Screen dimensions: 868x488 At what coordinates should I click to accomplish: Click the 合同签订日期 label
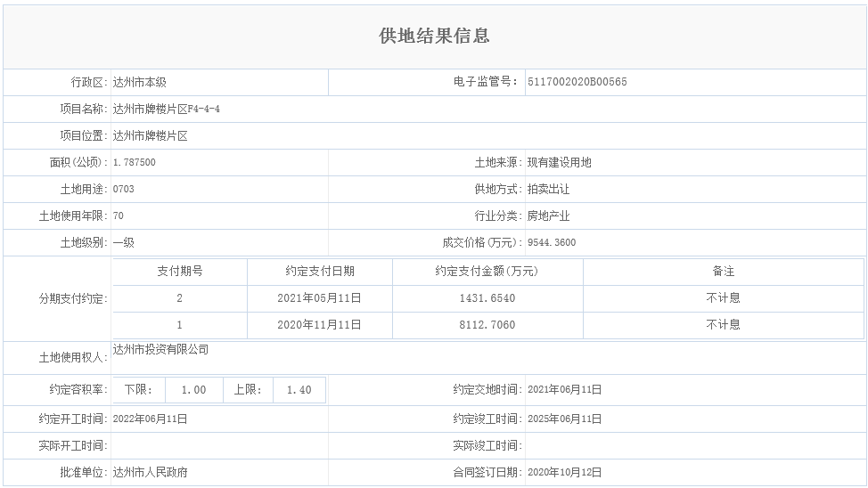point(487,472)
